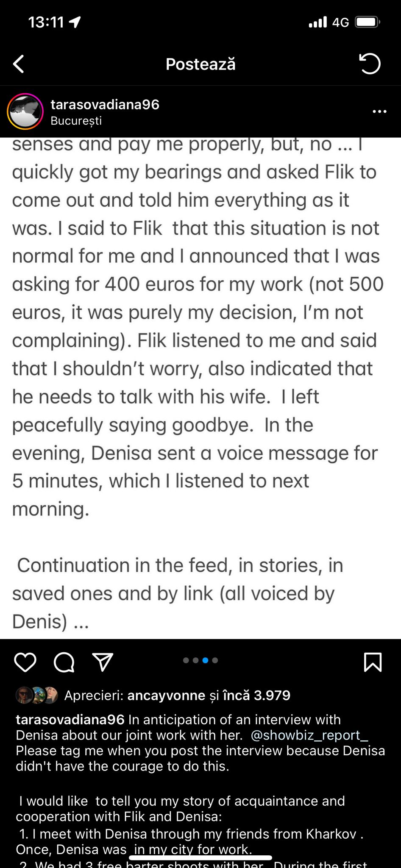Tap tarasovadiana96 username in caption
Screen dimensions: 401x868
[70, 720]
